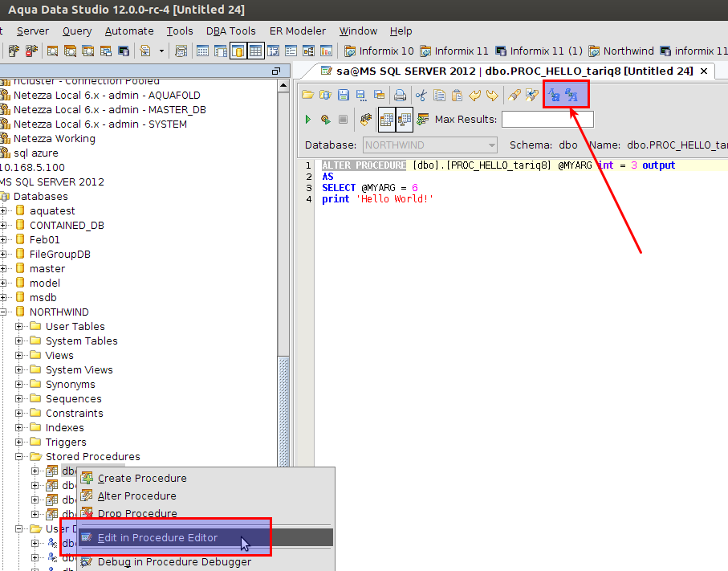
Task: Open the DBA Tools menu
Action: (x=230, y=31)
